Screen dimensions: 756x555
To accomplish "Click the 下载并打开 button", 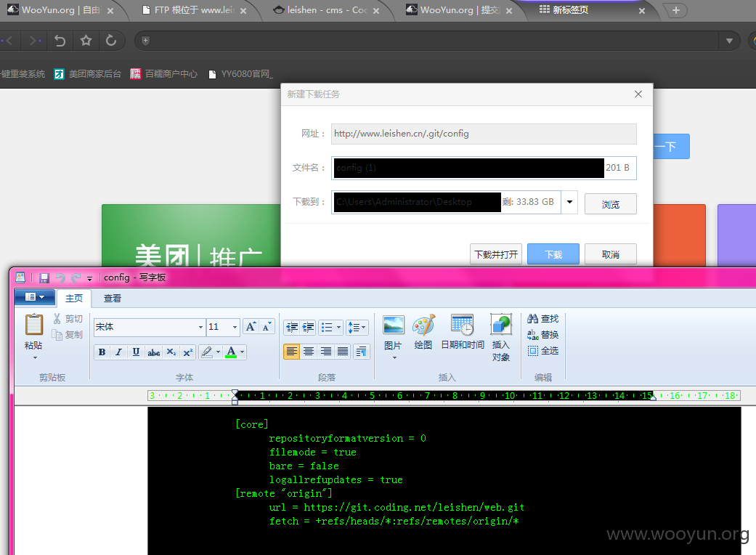I will point(496,254).
